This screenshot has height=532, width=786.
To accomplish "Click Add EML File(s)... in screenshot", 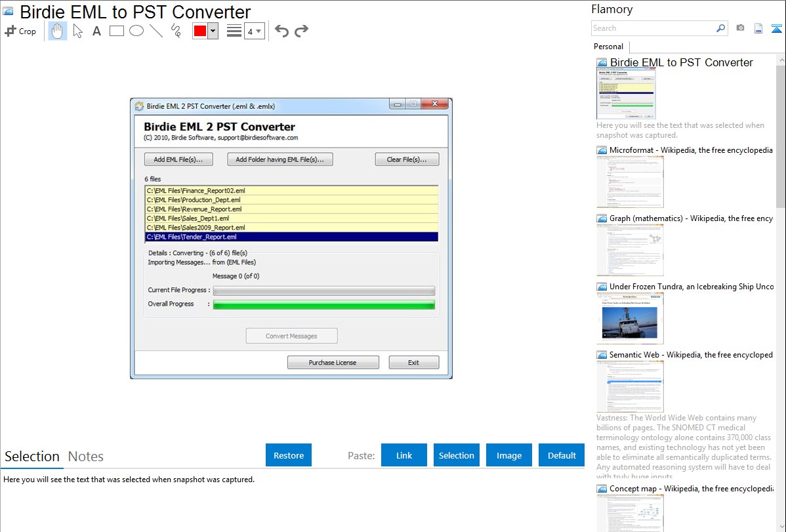I will pos(178,159).
